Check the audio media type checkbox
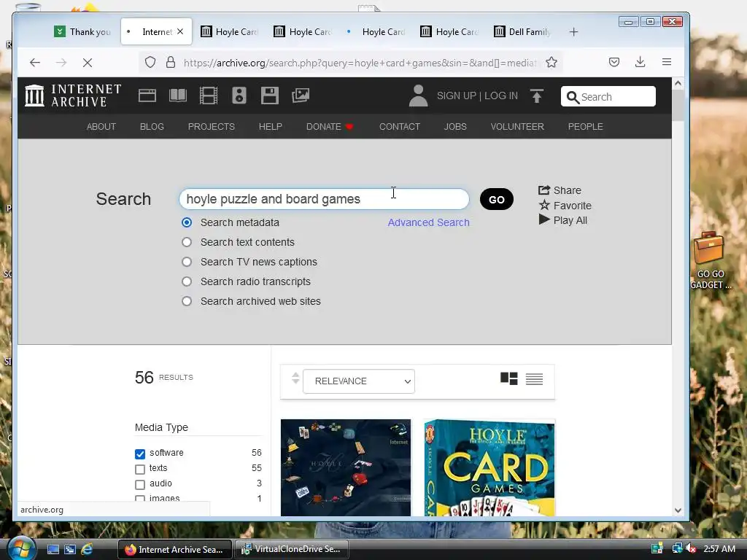The width and height of the screenshot is (747, 560). point(139,485)
